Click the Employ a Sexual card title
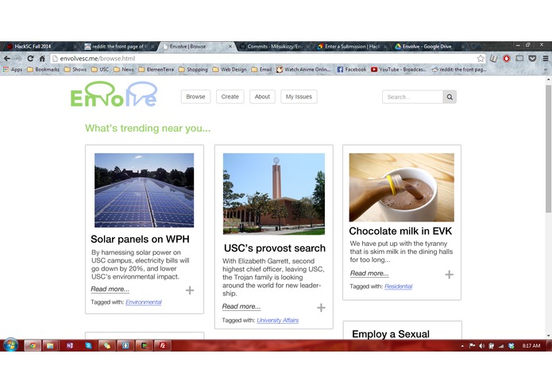 point(391,334)
